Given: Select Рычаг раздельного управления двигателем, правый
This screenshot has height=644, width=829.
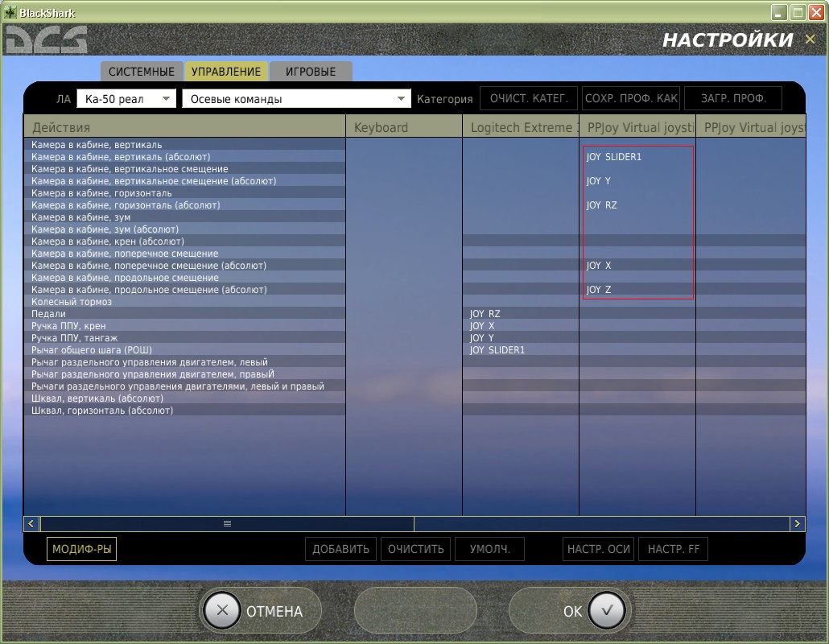Looking at the screenshot, I should pos(184,374).
